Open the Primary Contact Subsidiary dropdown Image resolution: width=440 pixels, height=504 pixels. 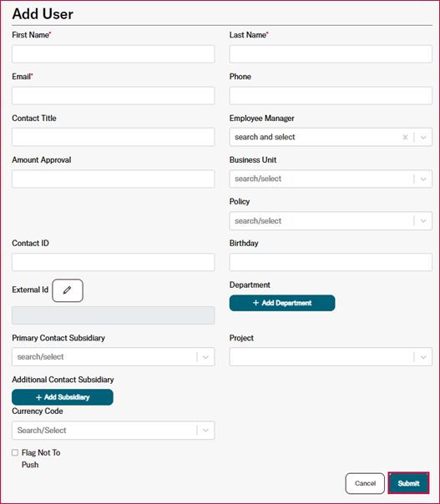pos(114,357)
